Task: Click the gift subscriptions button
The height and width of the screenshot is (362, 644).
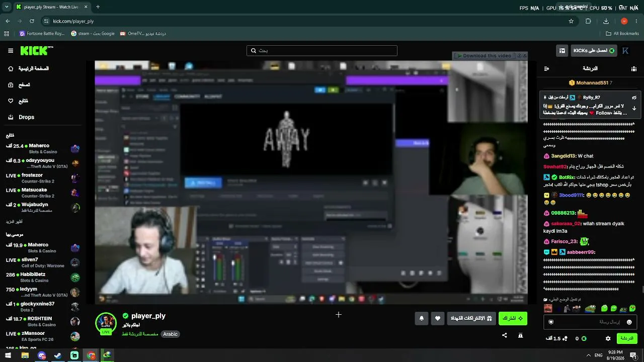Action: click(471, 318)
